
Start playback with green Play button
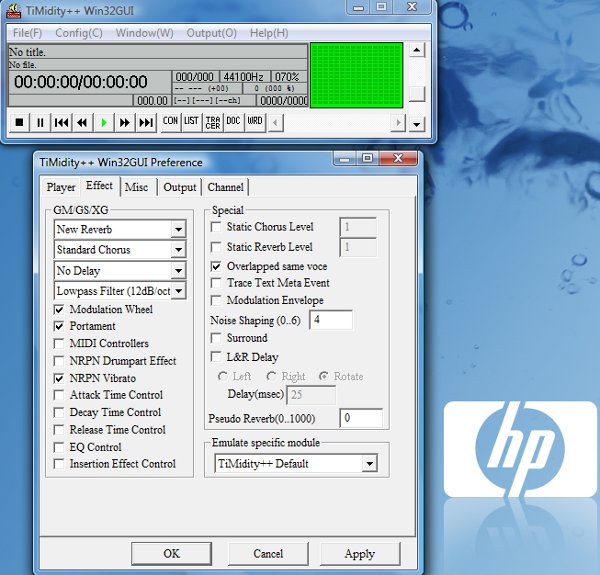(x=104, y=122)
